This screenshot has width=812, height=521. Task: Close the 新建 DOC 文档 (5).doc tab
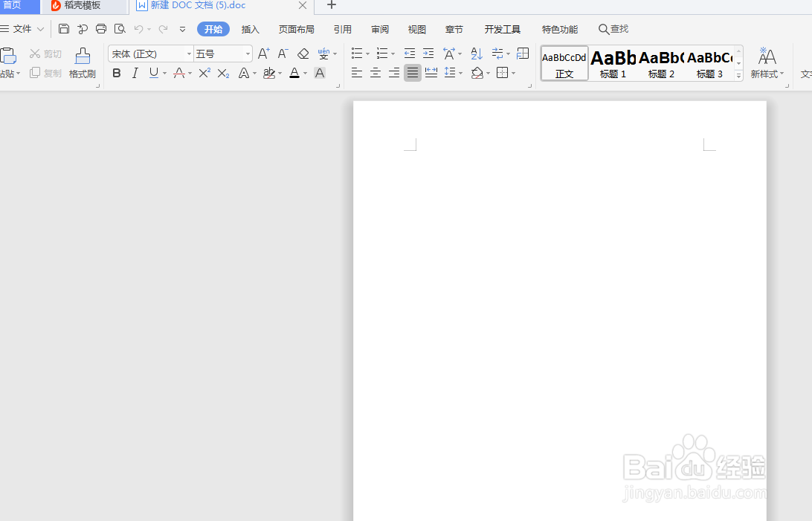pos(303,6)
